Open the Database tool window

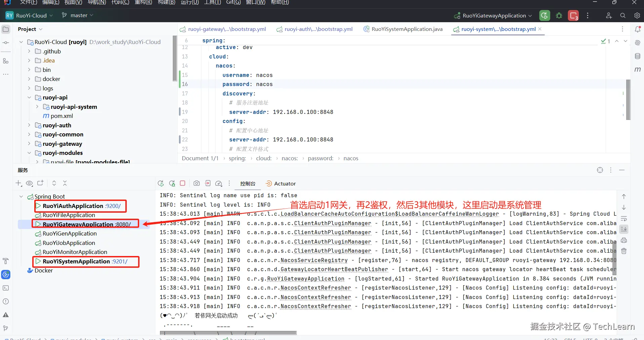click(637, 56)
